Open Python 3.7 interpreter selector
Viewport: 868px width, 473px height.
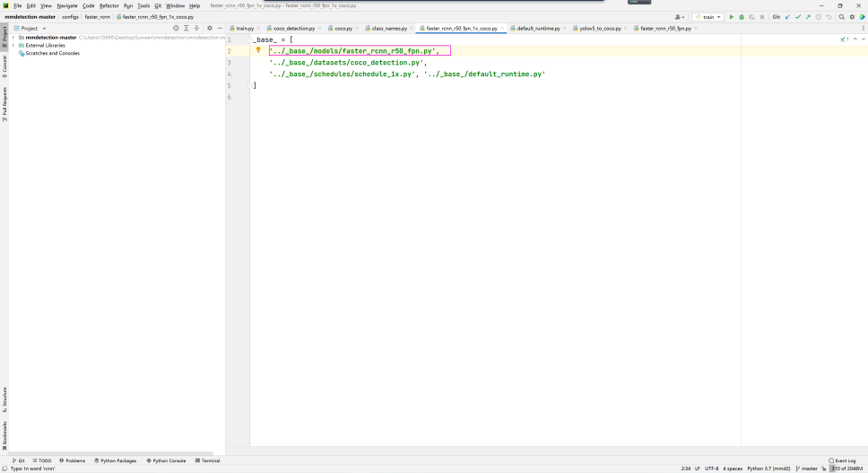pos(768,469)
